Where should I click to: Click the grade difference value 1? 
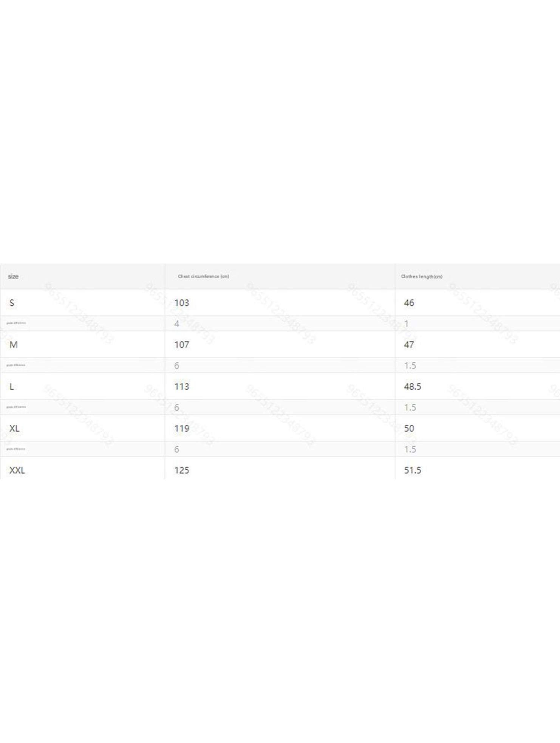pyautogui.click(x=406, y=324)
